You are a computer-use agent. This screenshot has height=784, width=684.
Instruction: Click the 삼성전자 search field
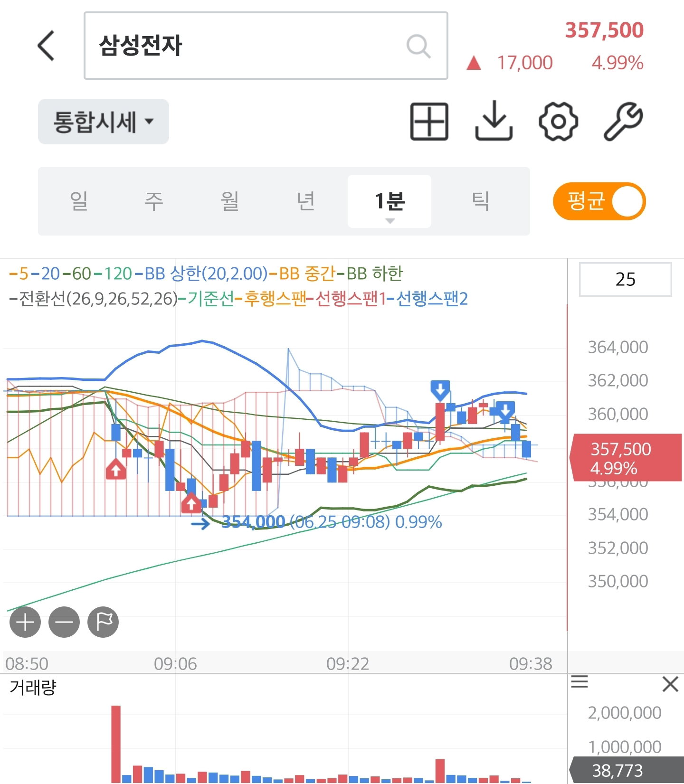point(266,46)
